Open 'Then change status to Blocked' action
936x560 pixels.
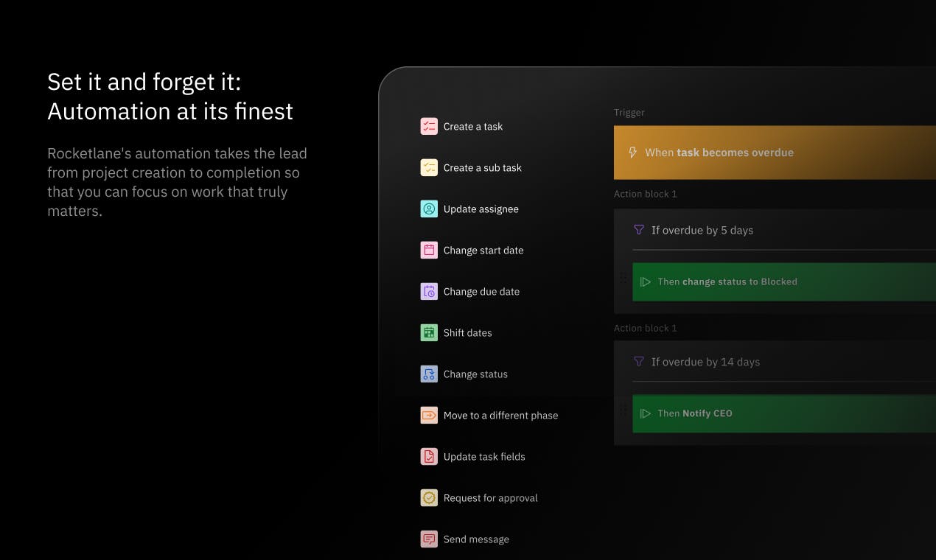click(784, 281)
